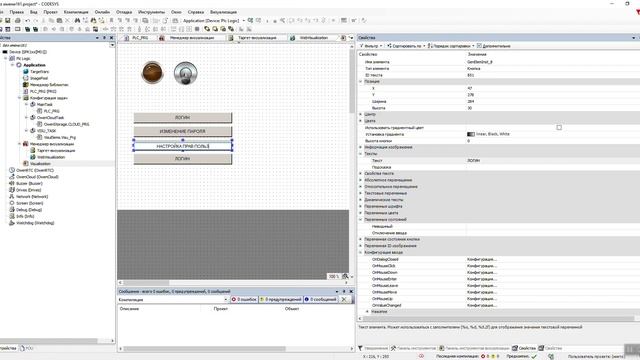Switch to the WebVisualization tab

point(313,38)
